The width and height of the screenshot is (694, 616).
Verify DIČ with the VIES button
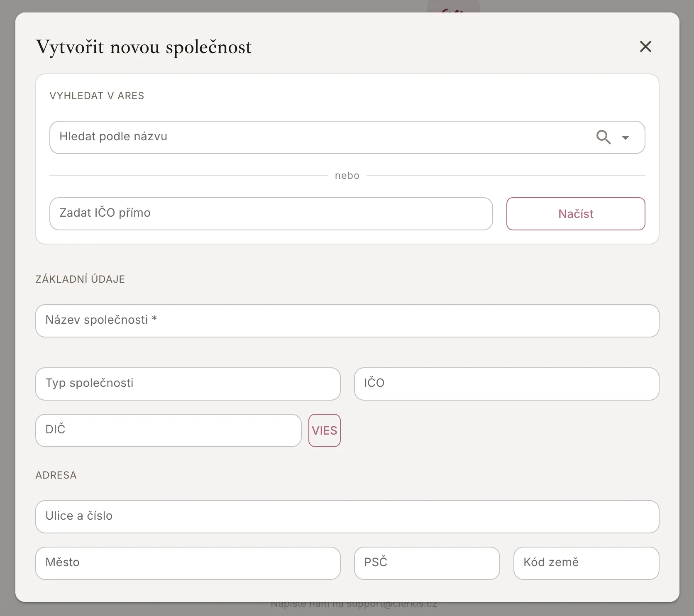pyautogui.click(x=325, y=430)
